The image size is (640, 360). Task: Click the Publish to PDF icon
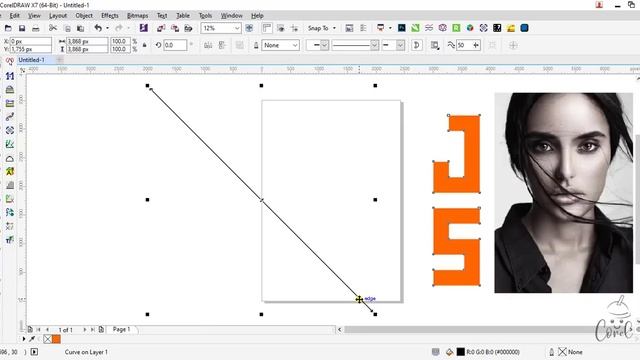tap(188, 28)
